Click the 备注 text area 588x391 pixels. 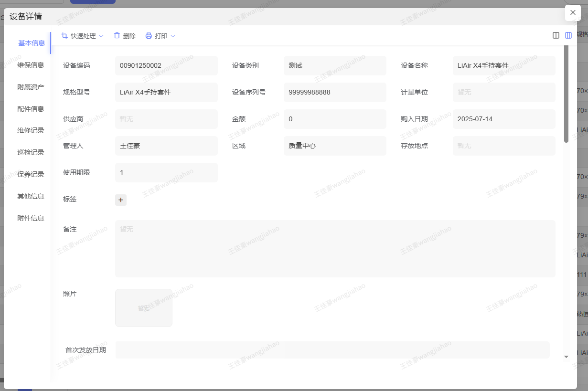pyautogui.click(x=335, y=248)
